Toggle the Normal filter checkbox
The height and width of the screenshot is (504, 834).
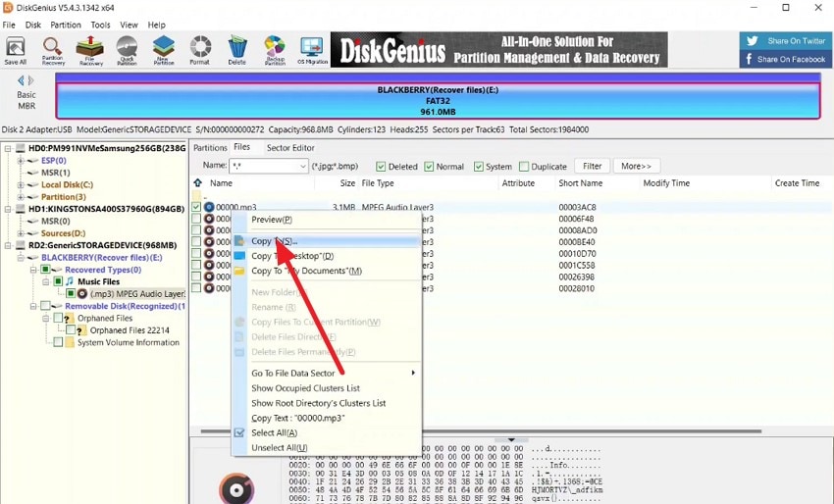pos(429,167)
